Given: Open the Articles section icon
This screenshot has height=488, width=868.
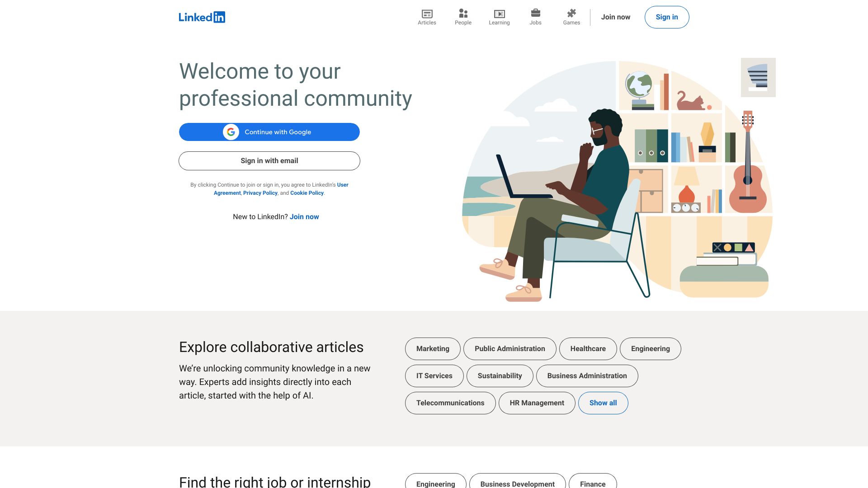Looking at the screenshot, I should coord(426,13).
